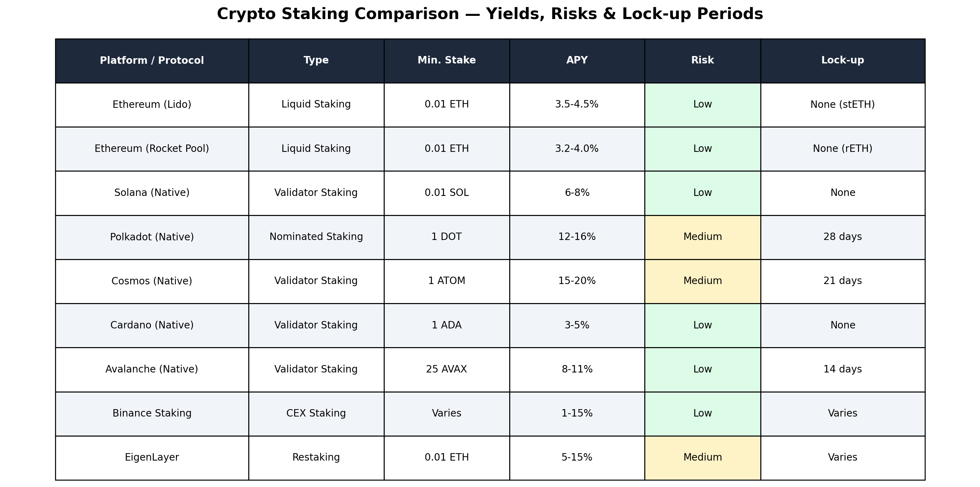This screenshot has height=487, width=980.
Task: Select the APY column header
Action: pos(577,61)
